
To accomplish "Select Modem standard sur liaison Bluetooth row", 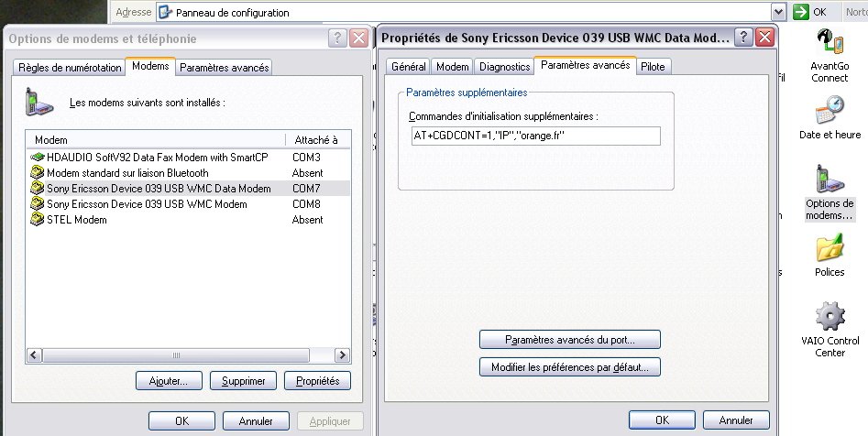I will [x=127, y=172].
